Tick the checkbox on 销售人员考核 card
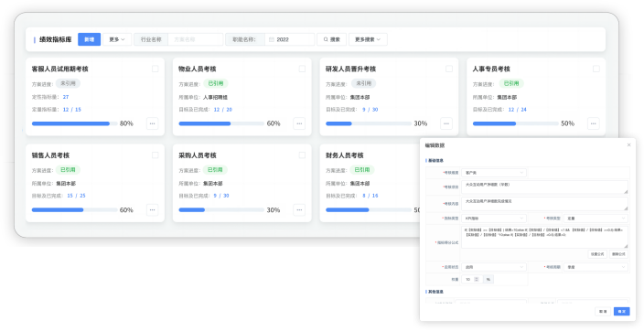The width and height of the screenshot is (644, 331). pyautogui.click(x=156, y=155)
